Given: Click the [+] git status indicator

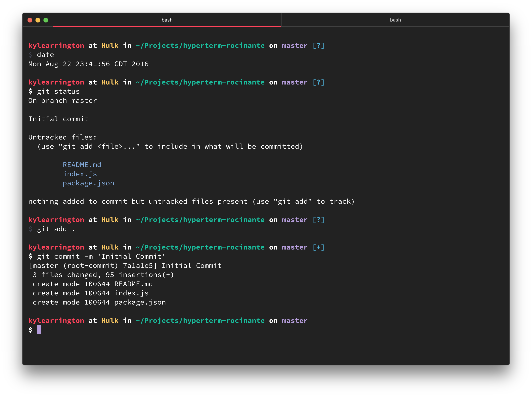Looking at the screenshot, I should pos(318,247).
